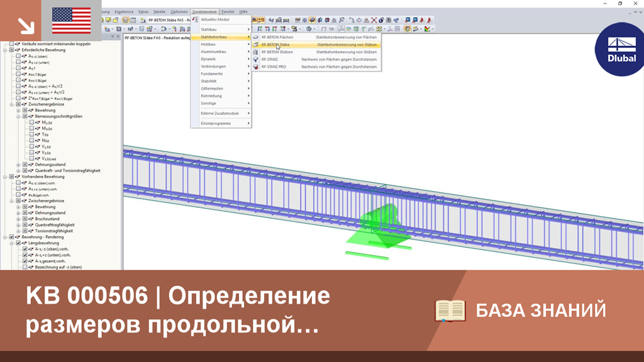Viewport: 644px width, 362px height.
Task: Tick the My,Ed checkbox
Action: pyautogui.click(x=31, y=123)
